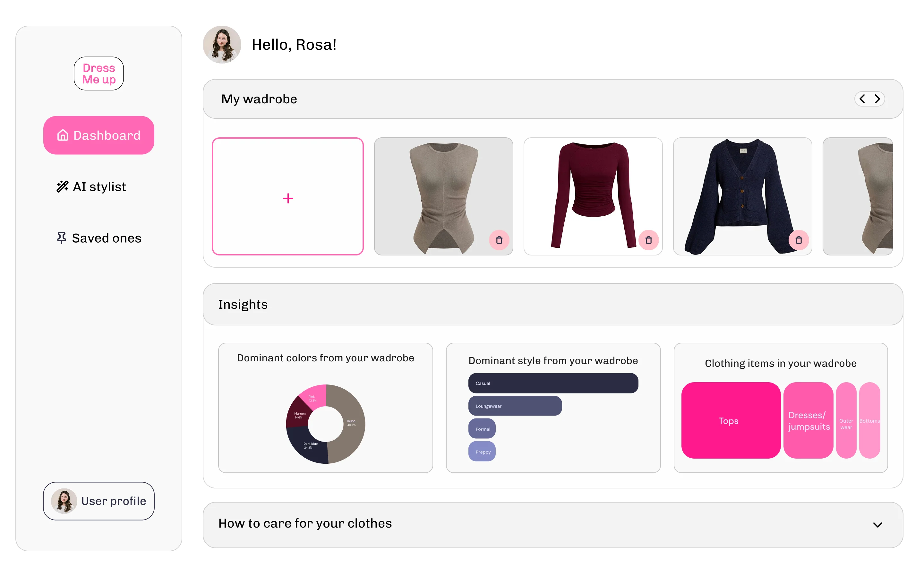The image size is (924, 577).
Task: Open the Saved ones page
Action: coord(99,238)
